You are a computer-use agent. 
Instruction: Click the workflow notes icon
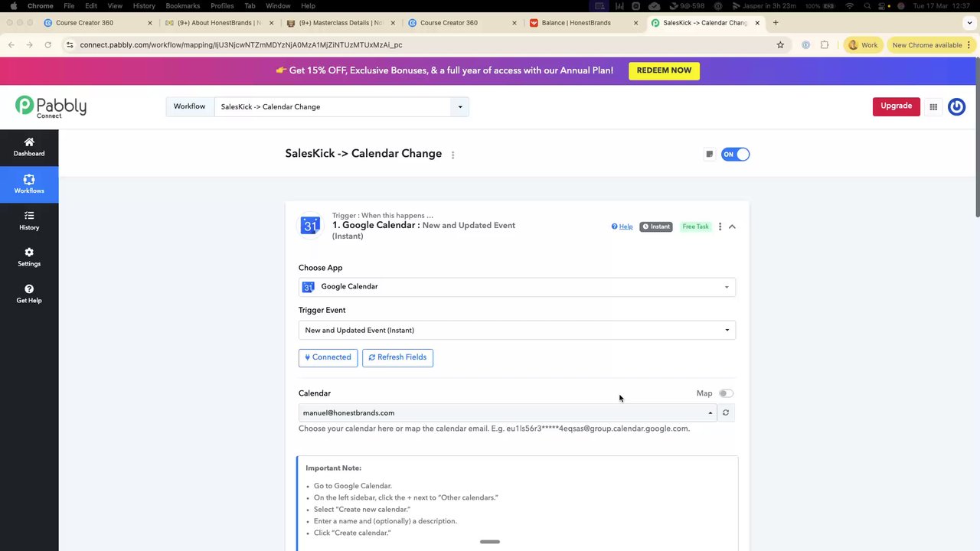coord(709,155)
